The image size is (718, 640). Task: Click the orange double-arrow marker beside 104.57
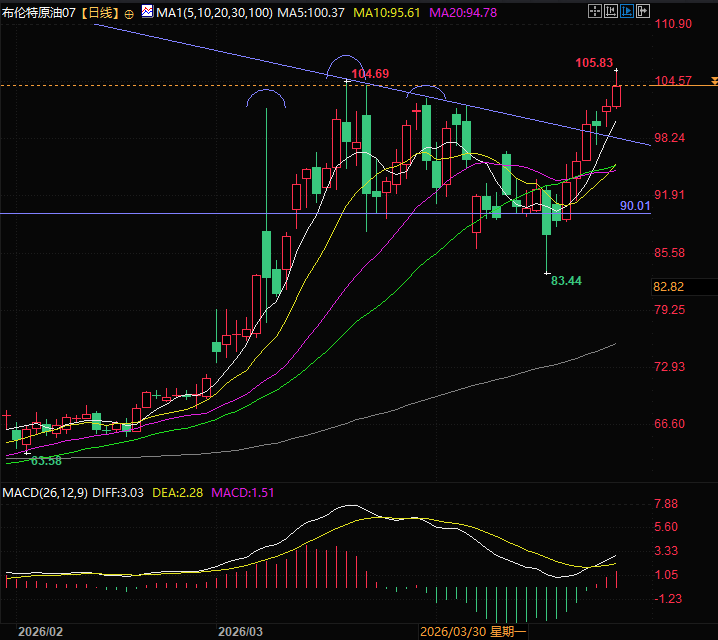(712, 80)
